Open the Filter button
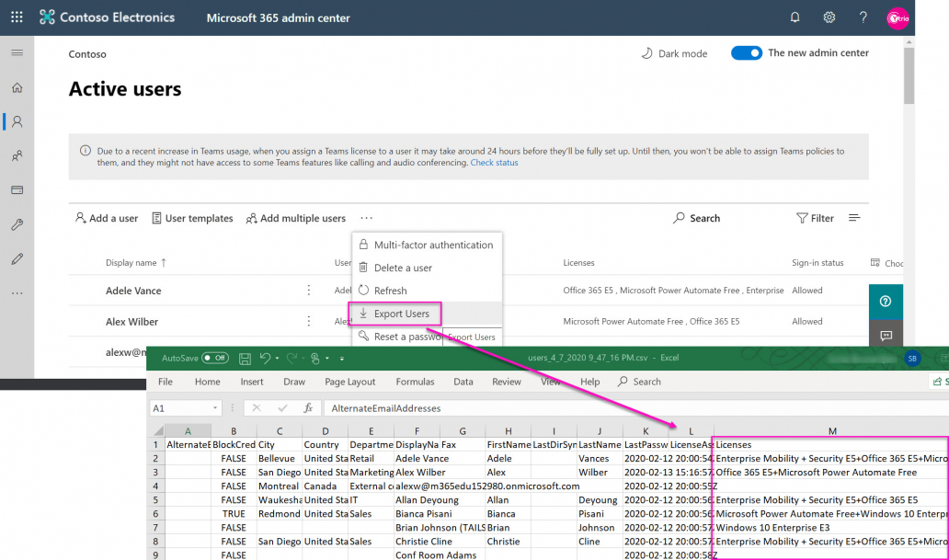The height and width of the screenshot is (560, 949). [x=815, y=218]
